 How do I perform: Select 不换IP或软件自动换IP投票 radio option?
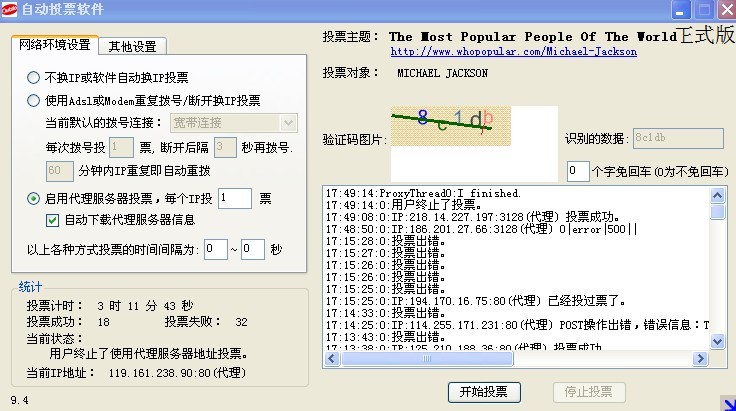click(34, 77)
